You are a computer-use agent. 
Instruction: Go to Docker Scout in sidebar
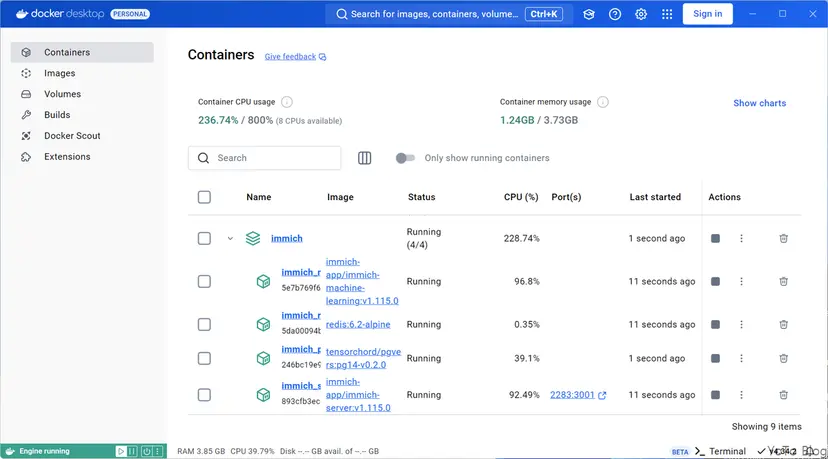82,136
